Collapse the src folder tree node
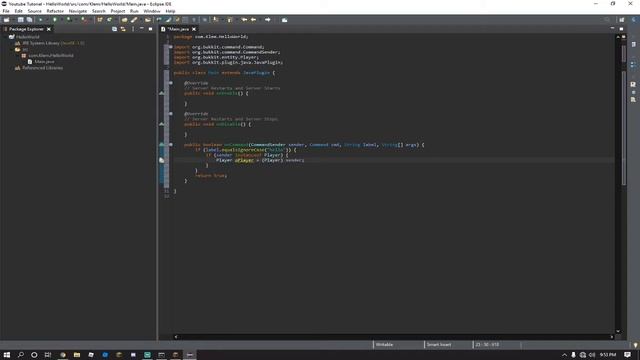Image resolution: width=640 pixels, height=360 pixels. point(11,49)
